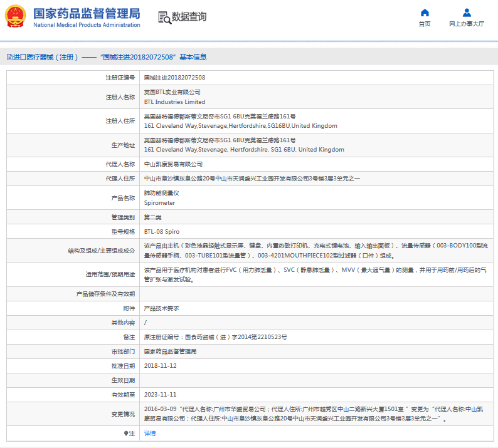Select the 备注 original registration number

(215, 337)
